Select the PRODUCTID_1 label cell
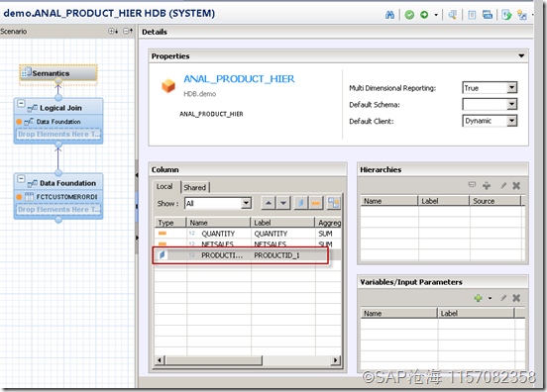The image size is (547, 392). [283, 255]
